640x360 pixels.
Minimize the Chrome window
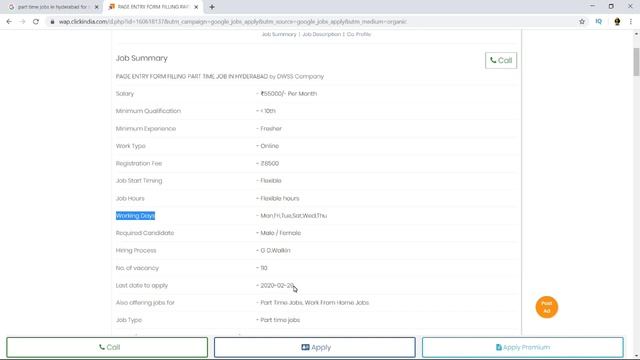(592, 6)
